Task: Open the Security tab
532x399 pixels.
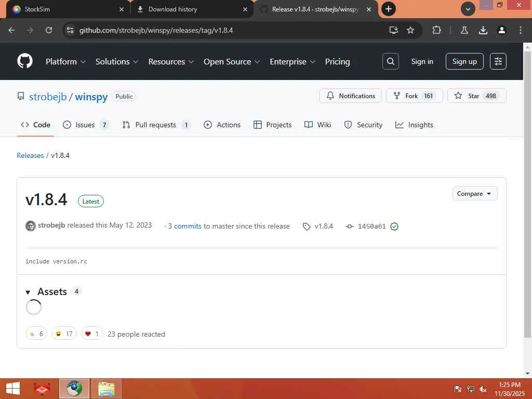Action: pos(363,125)
